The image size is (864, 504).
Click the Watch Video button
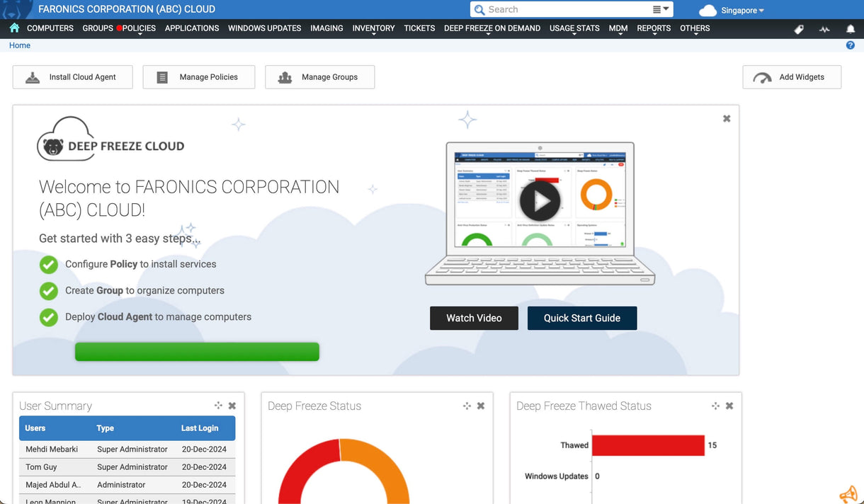pos(474,318)
